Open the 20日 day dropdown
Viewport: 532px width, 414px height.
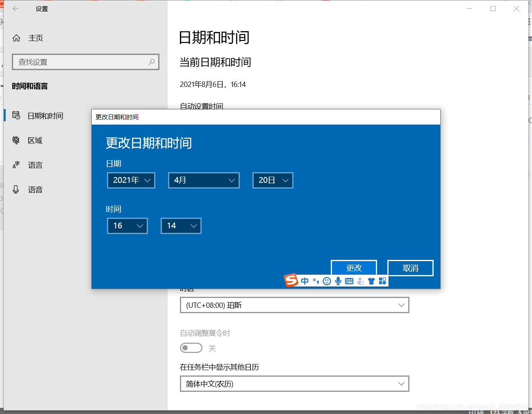pyautogui.click(x=273, y=180)
